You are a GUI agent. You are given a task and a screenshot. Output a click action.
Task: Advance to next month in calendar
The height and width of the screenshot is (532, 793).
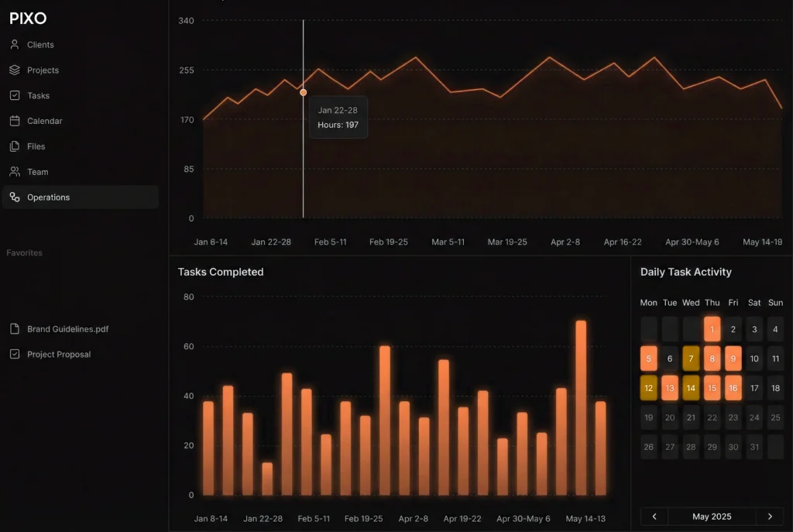[770, 517]
